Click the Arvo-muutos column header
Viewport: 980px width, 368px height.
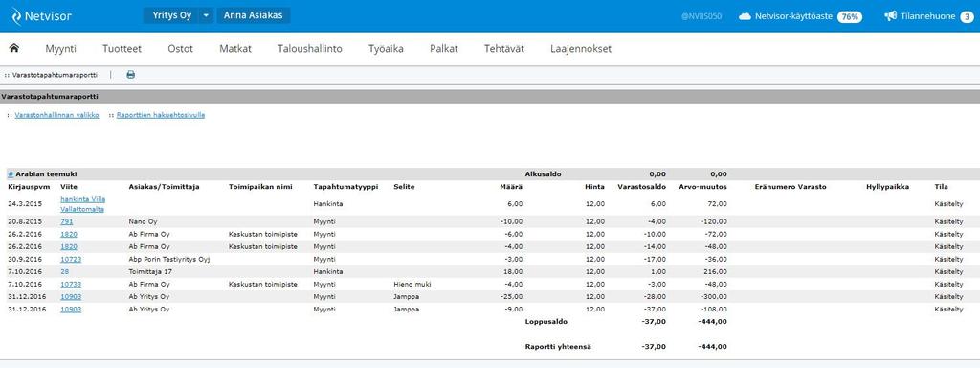click(702, 187)
